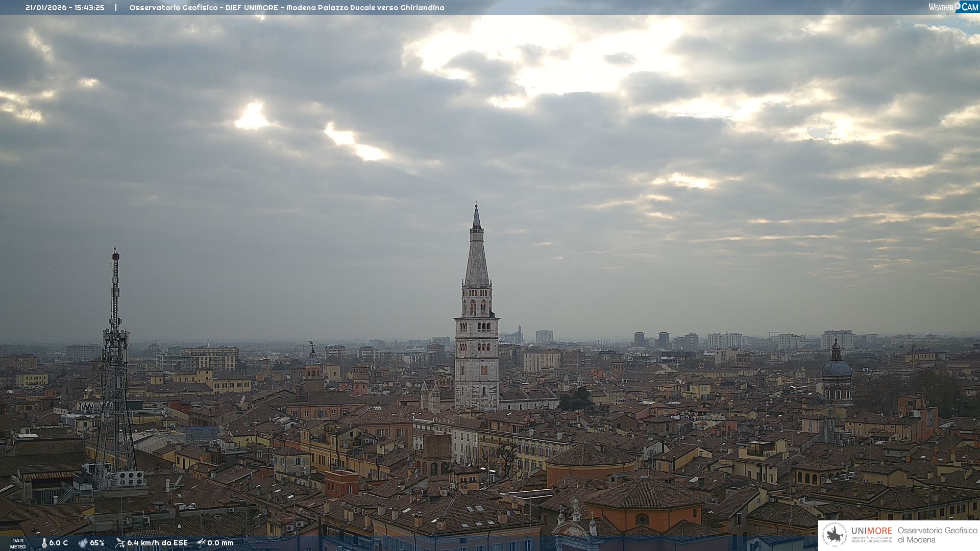This screenshot has height=551, width=980.
Task: Click the WeatherCam logo
Action: pyautogui.click(x=953, y=7)
